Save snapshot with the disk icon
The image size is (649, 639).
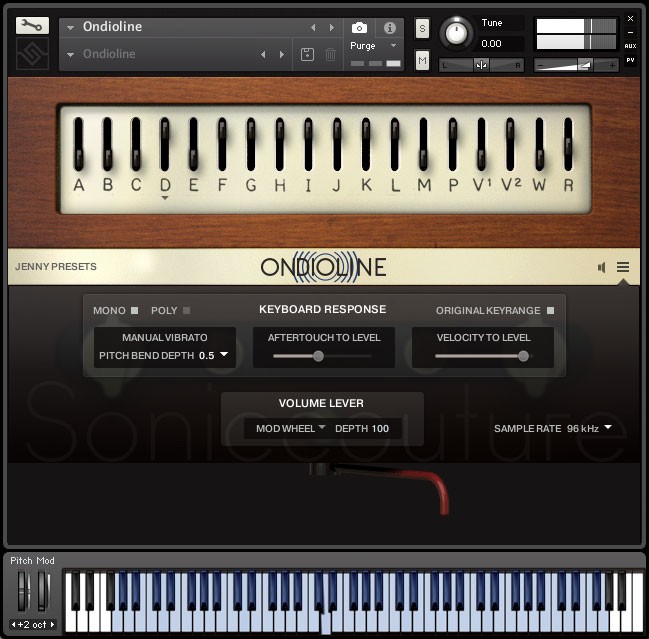(x=307, y=54)
